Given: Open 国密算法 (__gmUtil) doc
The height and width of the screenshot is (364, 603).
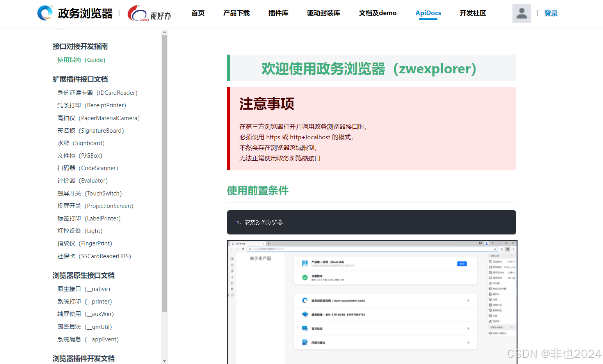Looking at the screenshot, I should coord(85,327).
